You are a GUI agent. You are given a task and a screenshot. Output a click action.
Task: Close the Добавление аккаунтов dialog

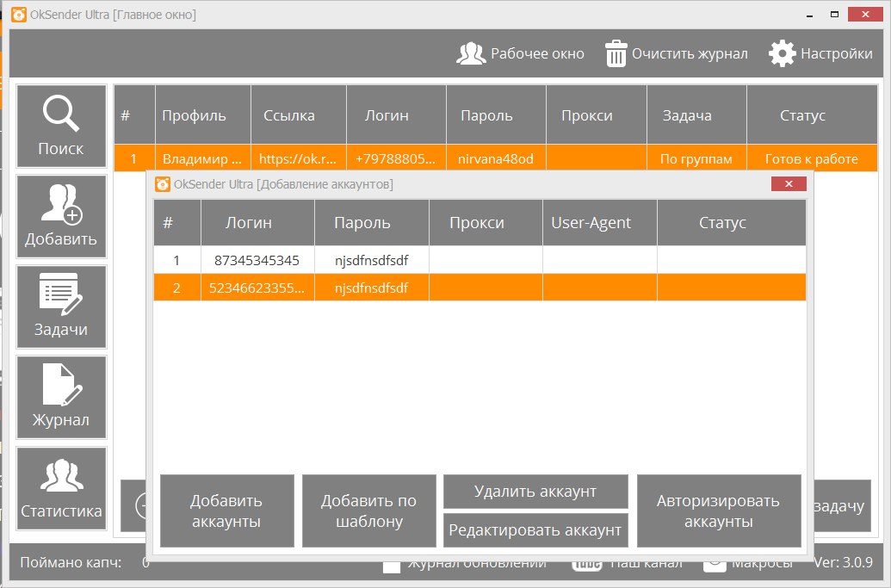coord(789,183)
